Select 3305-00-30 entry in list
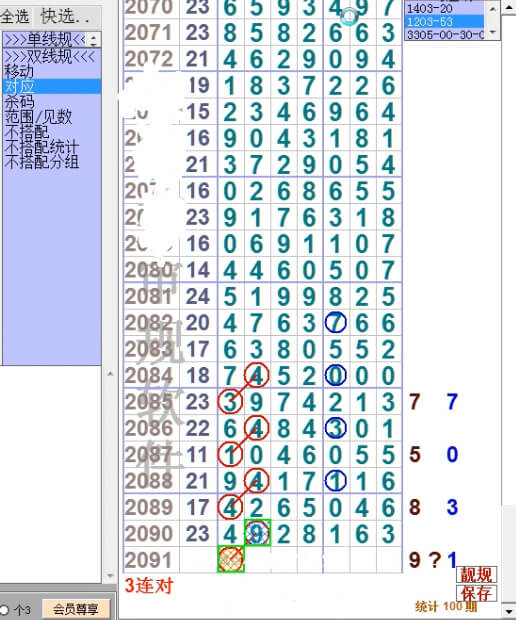Screen dimensions: 516x620 click(444, 35)
